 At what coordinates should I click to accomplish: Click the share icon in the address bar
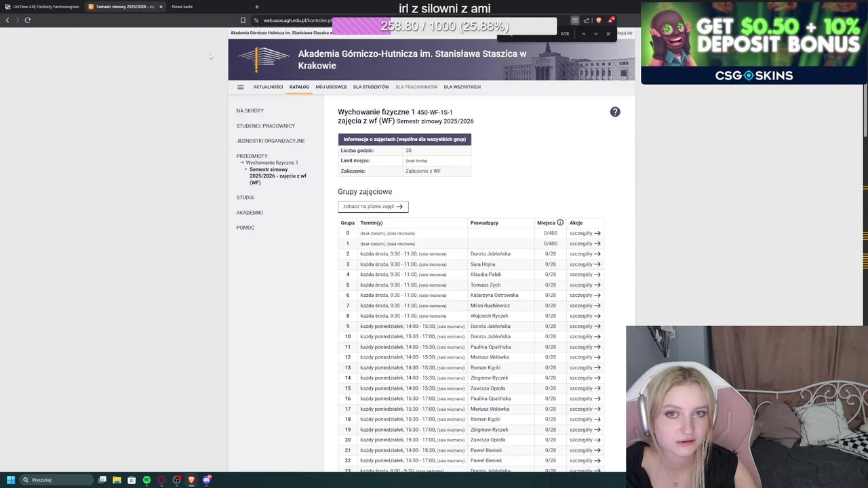(x=587, y=20)
